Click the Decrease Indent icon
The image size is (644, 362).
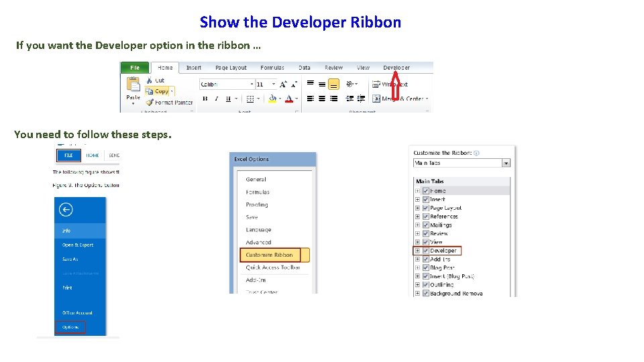pos(350,99)
